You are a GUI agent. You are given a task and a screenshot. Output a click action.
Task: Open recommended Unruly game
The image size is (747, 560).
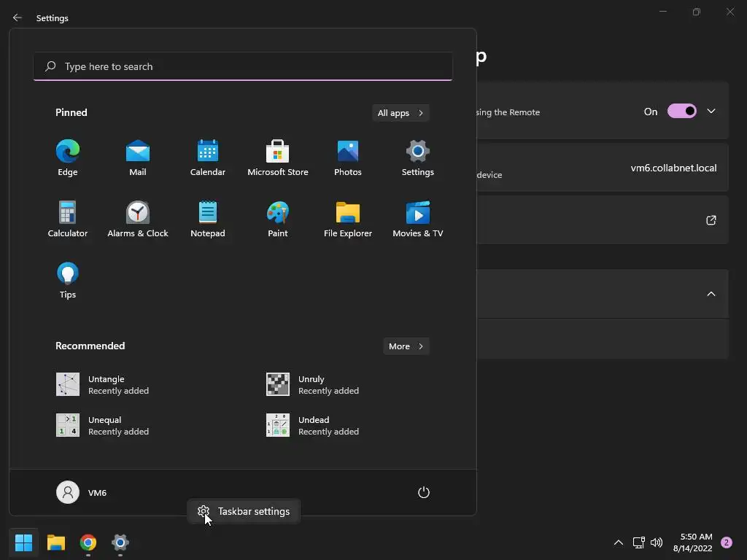tap(312, 385)
